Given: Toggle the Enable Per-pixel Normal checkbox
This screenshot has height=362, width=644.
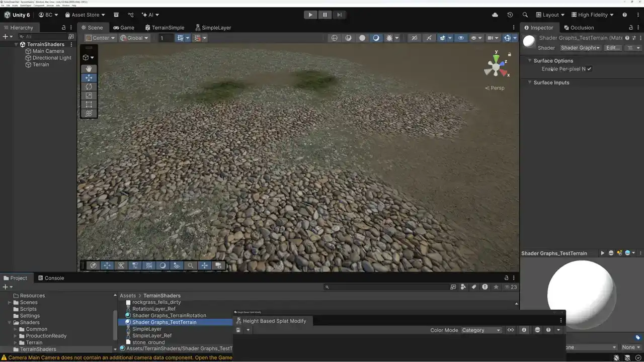Looking at the screenshot, I should pos(589,69).
